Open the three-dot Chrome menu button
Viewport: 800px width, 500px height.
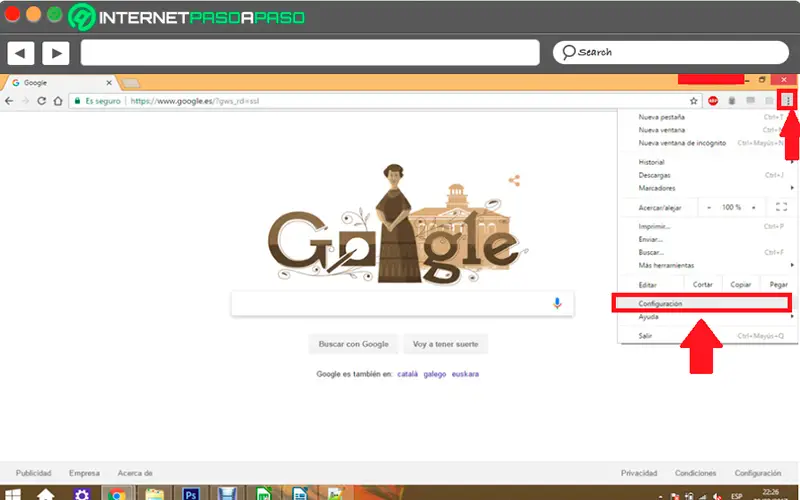coord(788,101)
